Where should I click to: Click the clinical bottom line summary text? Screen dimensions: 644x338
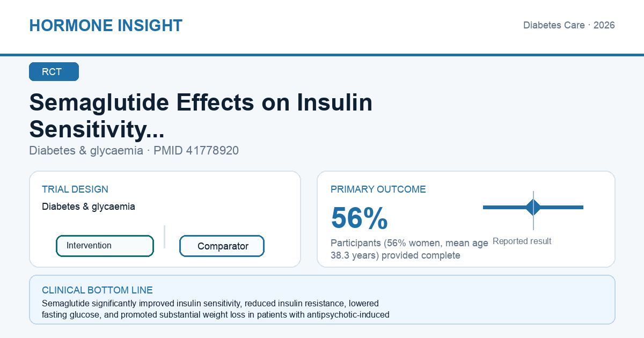tap(216, 309)
